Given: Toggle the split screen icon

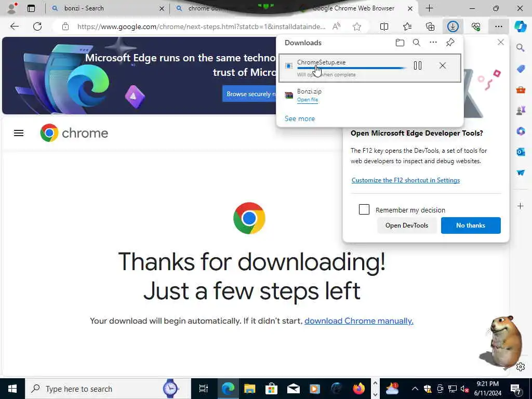Looking at the screenshot, I should [x=384, y=26].
